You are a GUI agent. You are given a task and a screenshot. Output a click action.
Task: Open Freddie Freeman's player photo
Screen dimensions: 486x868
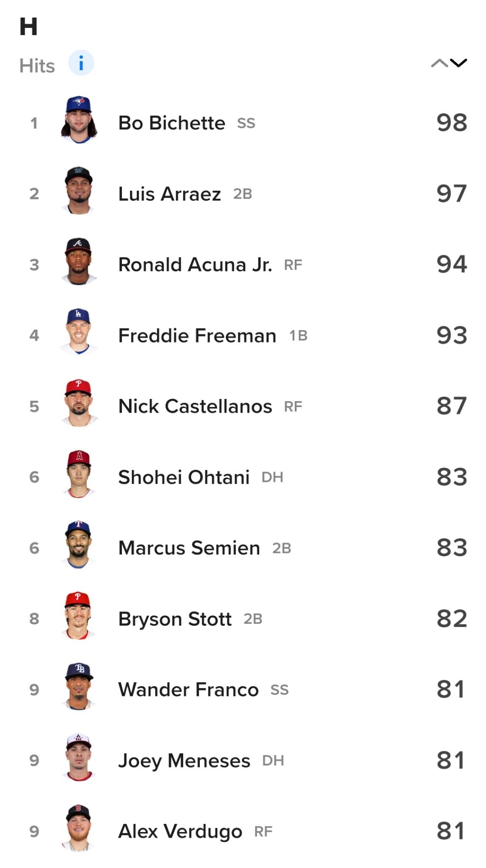coord(79,332)
